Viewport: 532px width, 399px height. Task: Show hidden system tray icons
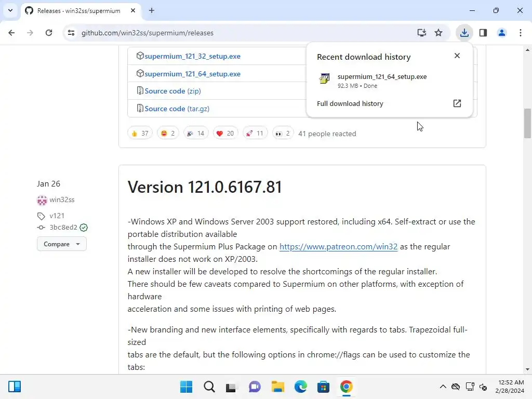pyautogui.click(x=443, y=387)
